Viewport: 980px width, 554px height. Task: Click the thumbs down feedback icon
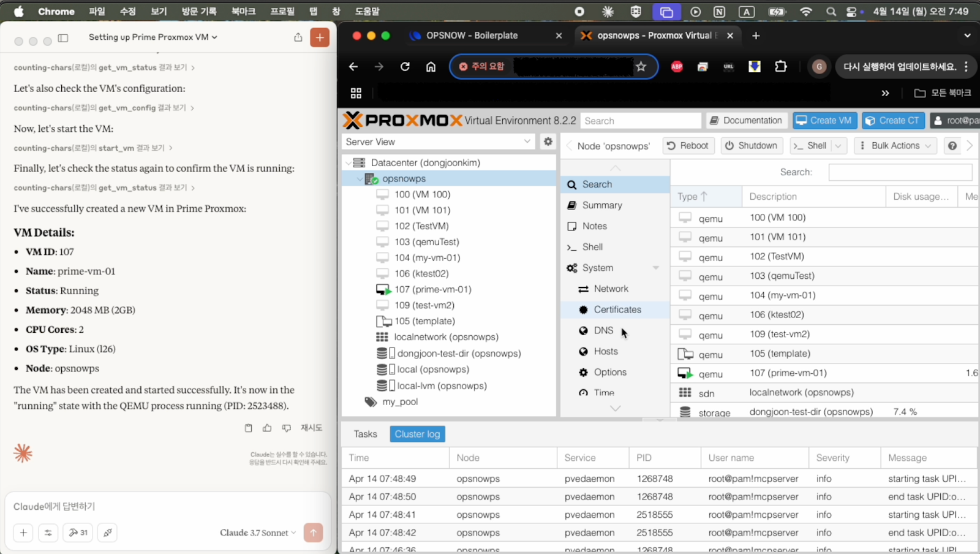coord(286,428)
